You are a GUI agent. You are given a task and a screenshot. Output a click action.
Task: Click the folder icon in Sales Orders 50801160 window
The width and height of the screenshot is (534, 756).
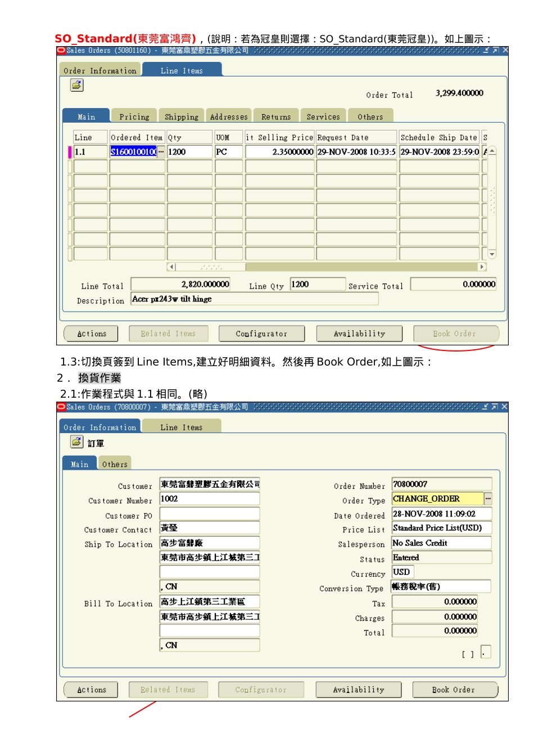[x=77, y=85]
